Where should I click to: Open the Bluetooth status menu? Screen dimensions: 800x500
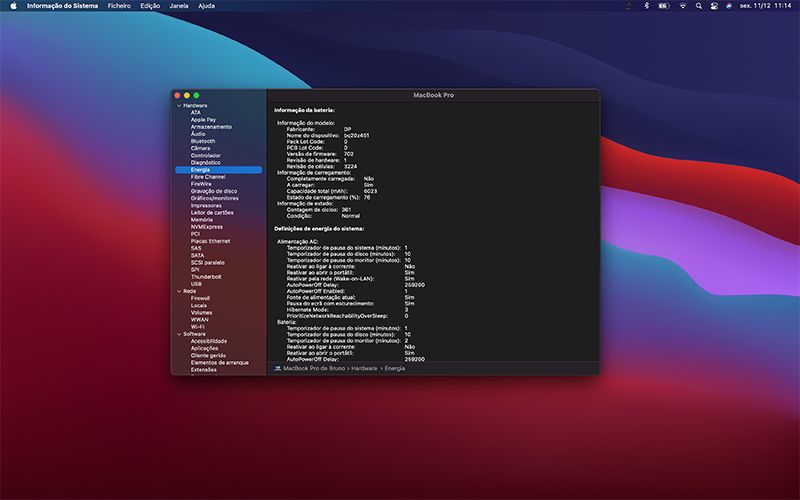646,6
